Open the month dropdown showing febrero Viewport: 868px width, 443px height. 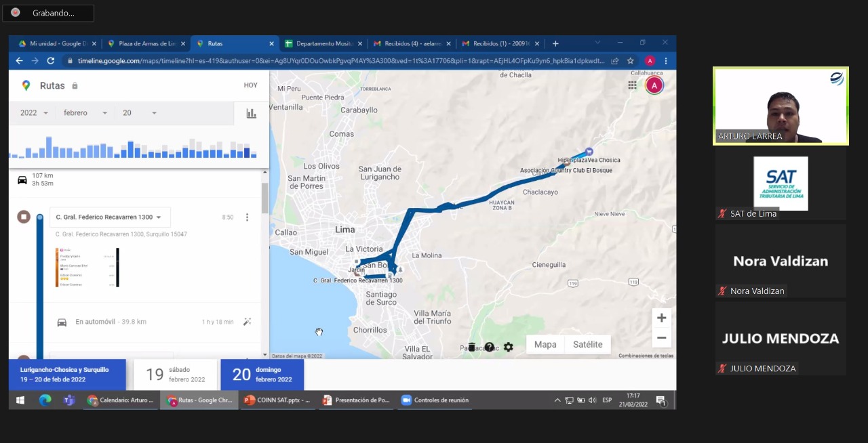(x=85, y=113)
